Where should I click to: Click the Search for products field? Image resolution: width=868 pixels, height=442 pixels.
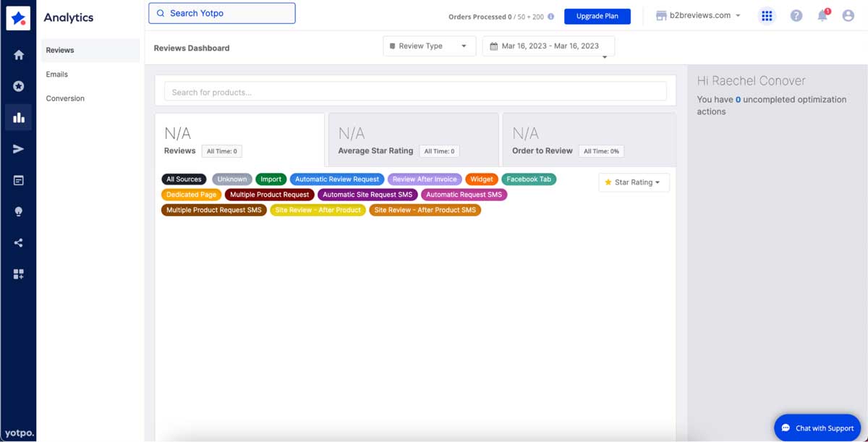point(416,92)
